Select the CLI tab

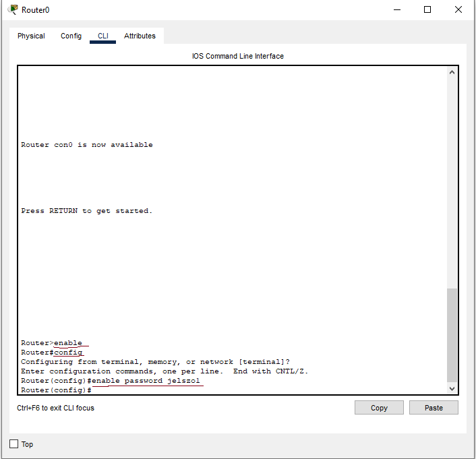coord(102,36)
